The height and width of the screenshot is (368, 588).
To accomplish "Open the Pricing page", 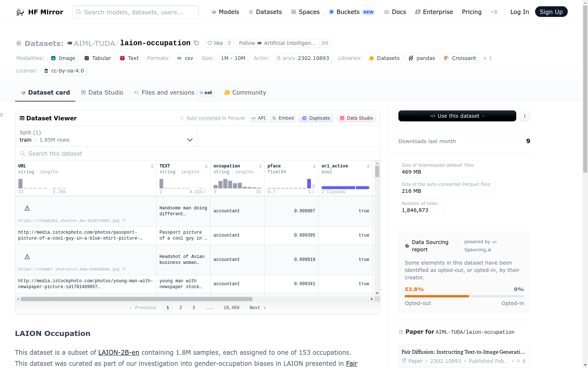I will [x=472, y=12].
